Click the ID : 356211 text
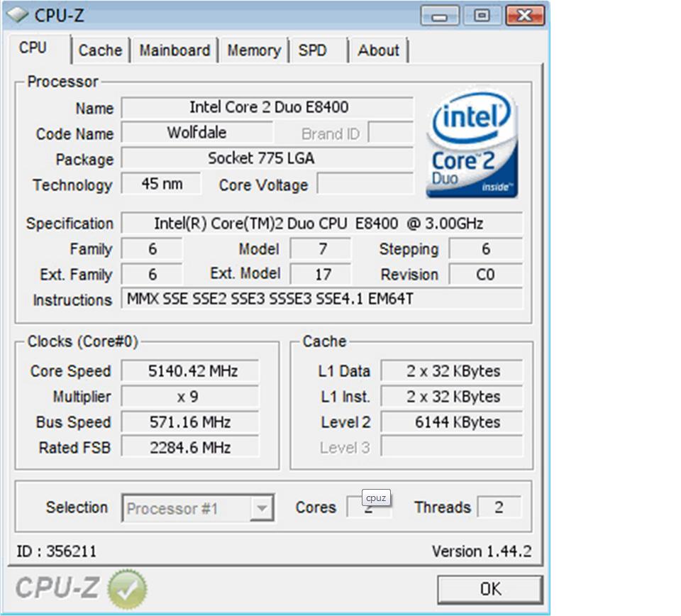 [57, 551]
